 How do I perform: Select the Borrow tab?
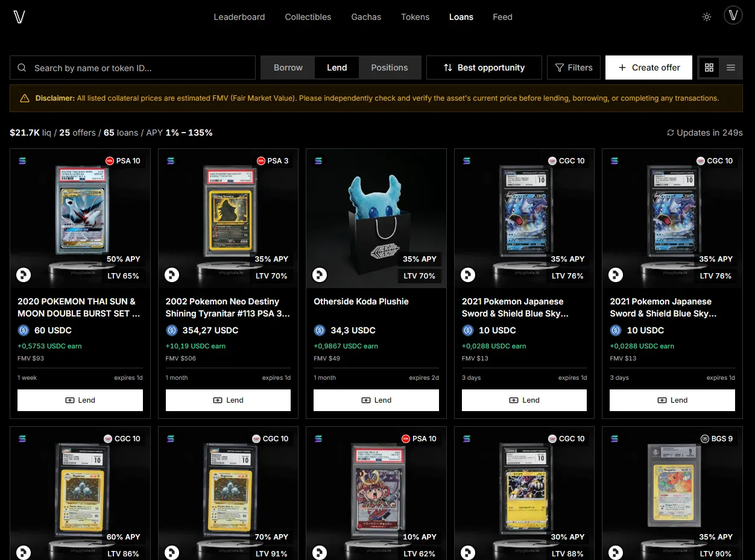(x=288, y=68)
